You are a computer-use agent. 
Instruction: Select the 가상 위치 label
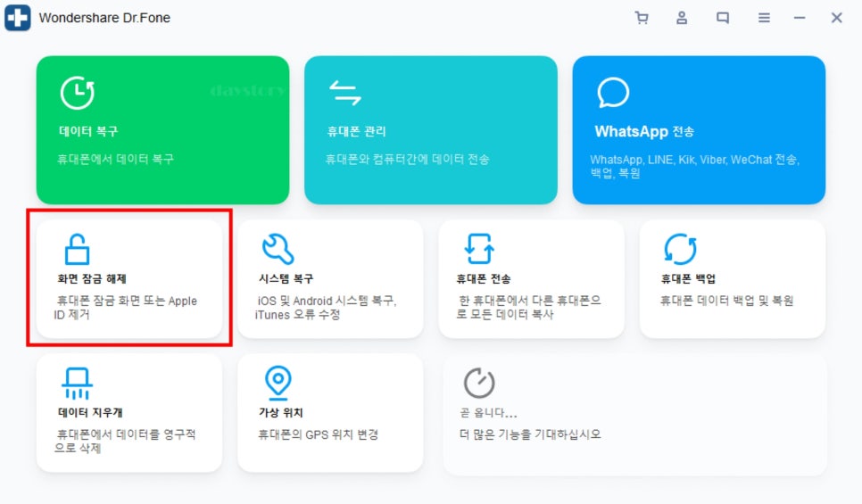point(281,412)
